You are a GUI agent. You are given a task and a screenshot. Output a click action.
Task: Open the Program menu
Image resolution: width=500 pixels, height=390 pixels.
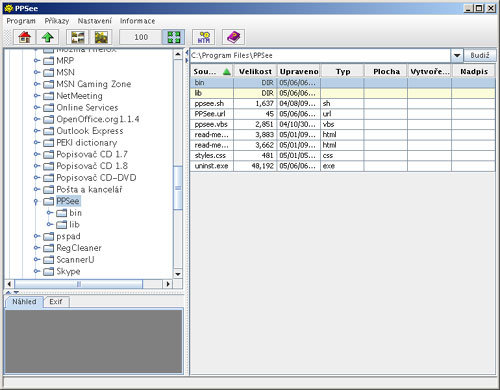click(x=21, y=21)
